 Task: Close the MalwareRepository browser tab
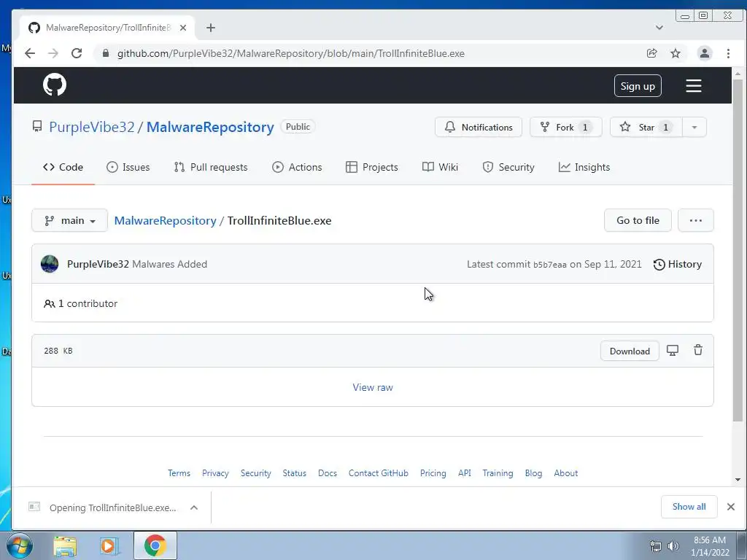182,28
